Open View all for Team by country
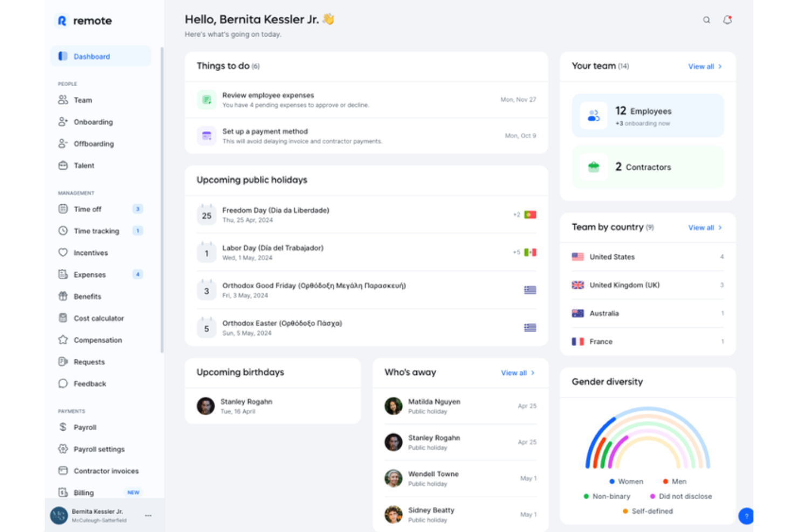This screenshot has width=798, height=532. [701, 227]
